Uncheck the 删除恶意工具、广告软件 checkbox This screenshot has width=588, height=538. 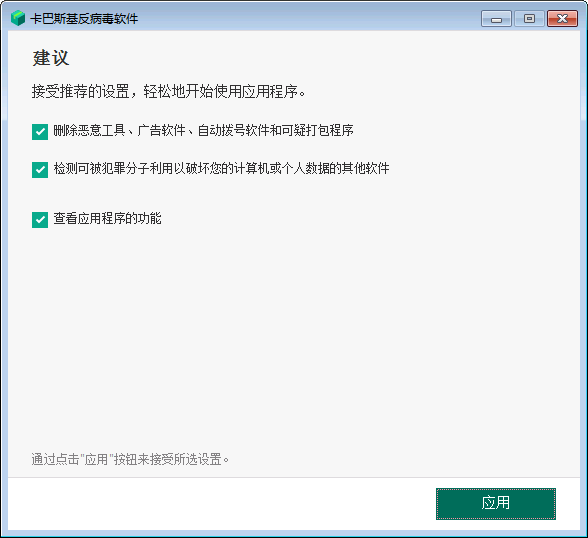coord(40,132)
